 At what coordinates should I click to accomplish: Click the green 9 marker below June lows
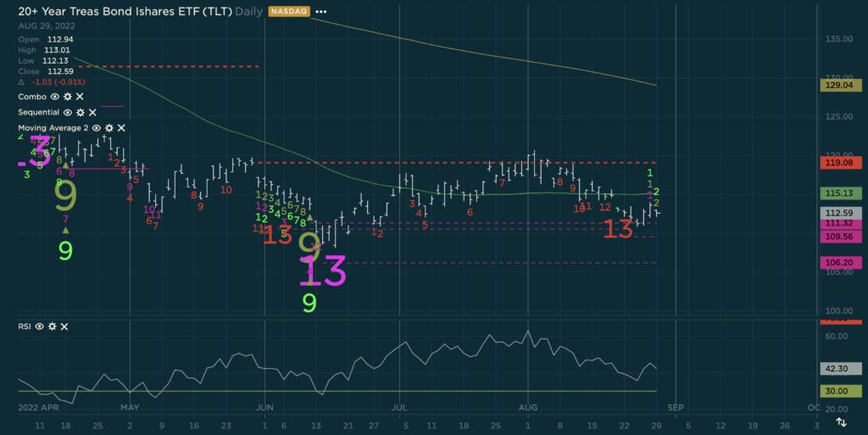click(x=309, y=303)
